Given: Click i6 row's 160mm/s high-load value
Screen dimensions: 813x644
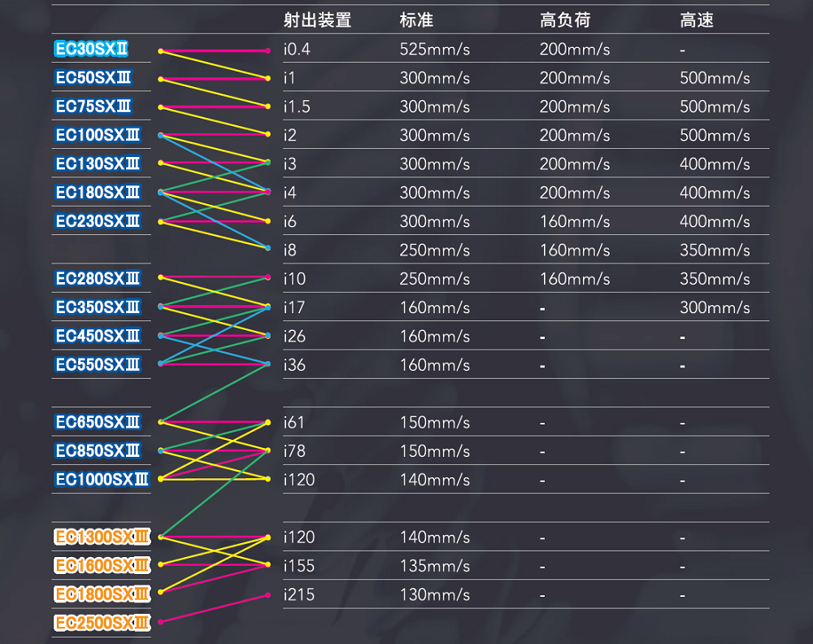Looking at the screenshot, I should pos(575,221).
